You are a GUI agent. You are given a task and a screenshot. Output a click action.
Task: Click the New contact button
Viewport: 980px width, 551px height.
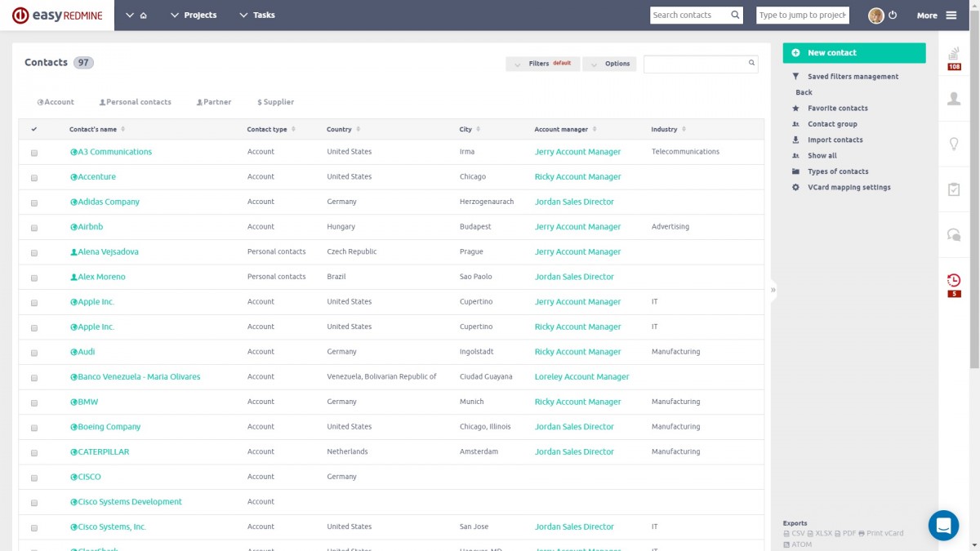[854, 53]
